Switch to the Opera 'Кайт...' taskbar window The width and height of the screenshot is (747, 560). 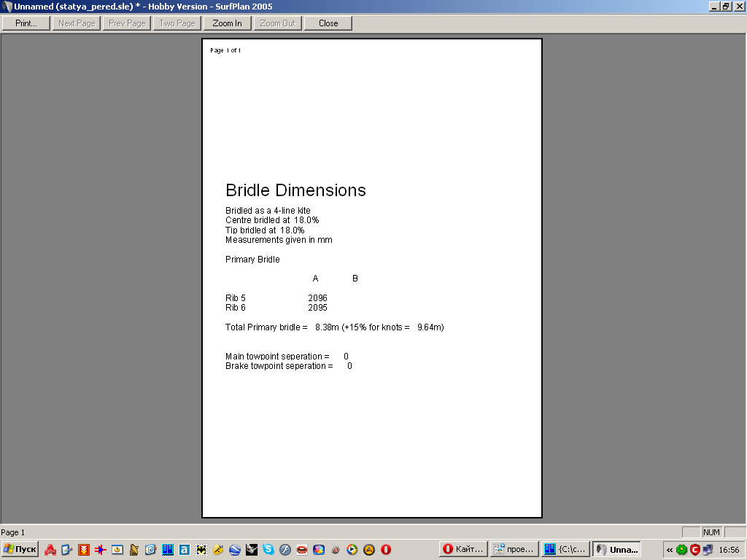(x=463, y=550)
